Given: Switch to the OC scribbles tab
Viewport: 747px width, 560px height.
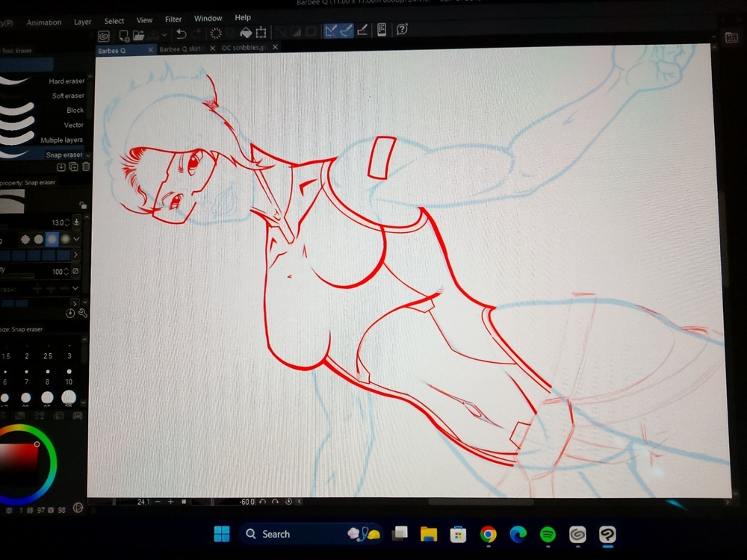Looking at the screenshot, I should (244, 48).
